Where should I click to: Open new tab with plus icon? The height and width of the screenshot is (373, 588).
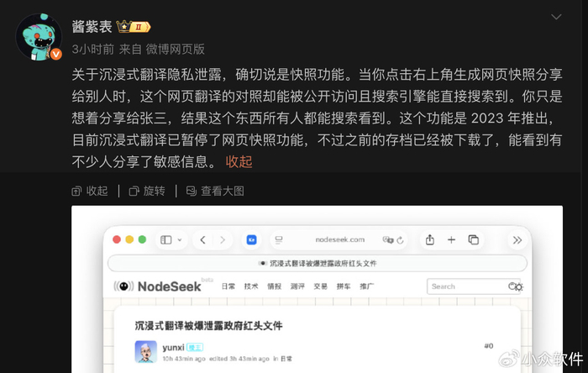click(452, 240)
